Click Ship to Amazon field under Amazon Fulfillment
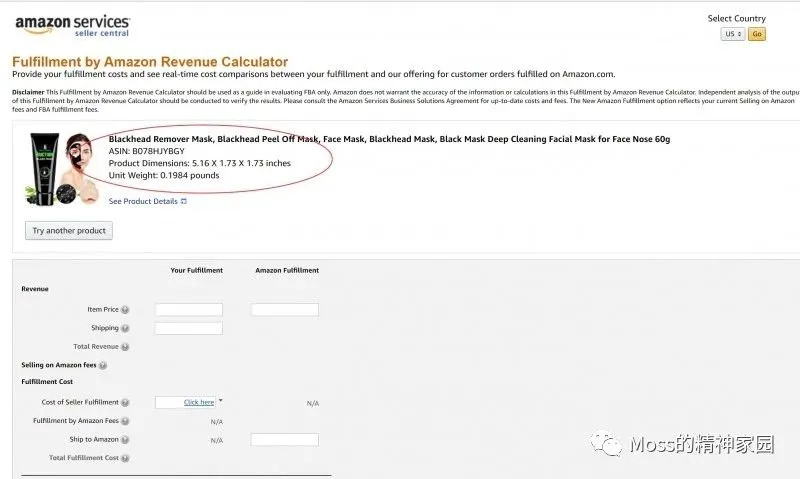The image size is (800, 479). point(285,440)
